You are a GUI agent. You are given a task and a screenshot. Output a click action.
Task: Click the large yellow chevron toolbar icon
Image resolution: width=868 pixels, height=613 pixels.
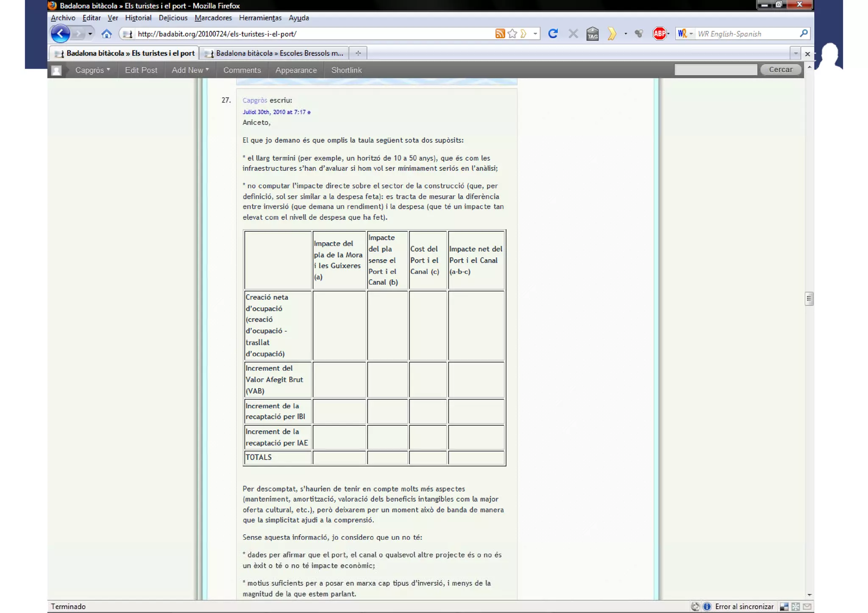[612, 34]
